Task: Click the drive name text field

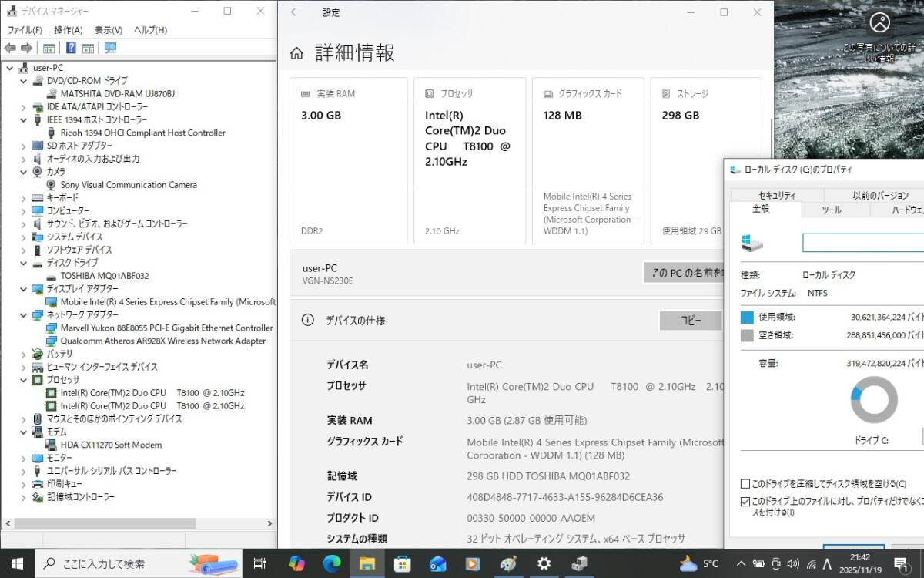Action: coord(862,243)
